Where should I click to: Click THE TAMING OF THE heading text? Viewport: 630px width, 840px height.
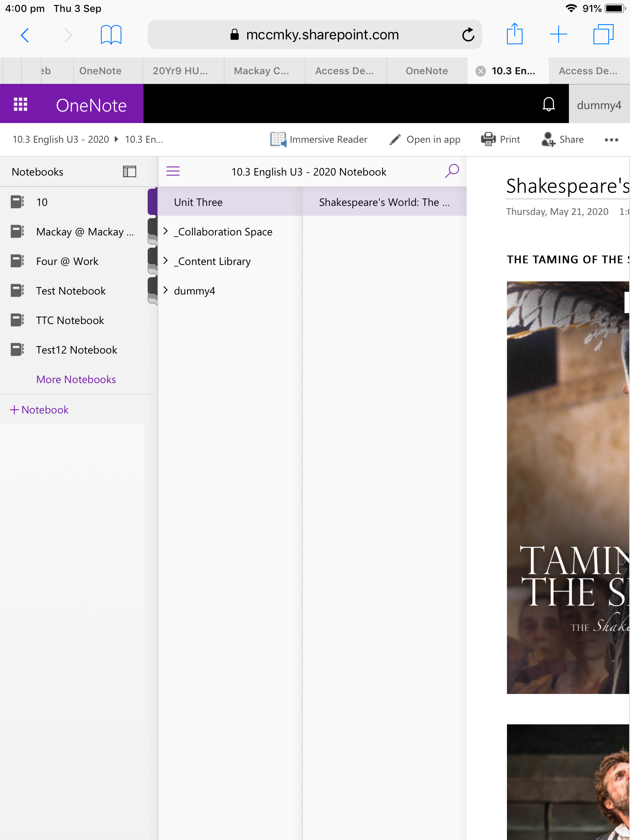pyautogui.click(x=567, y=260)
